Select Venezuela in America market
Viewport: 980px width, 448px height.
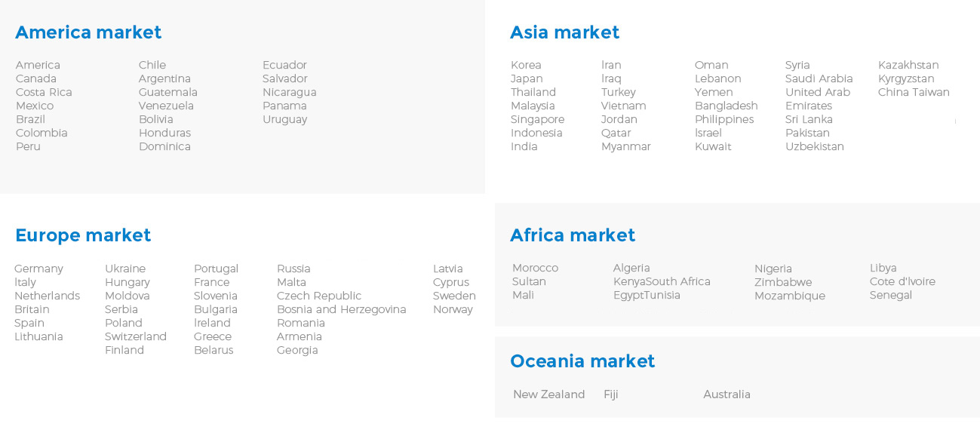(x=166, y=106)
